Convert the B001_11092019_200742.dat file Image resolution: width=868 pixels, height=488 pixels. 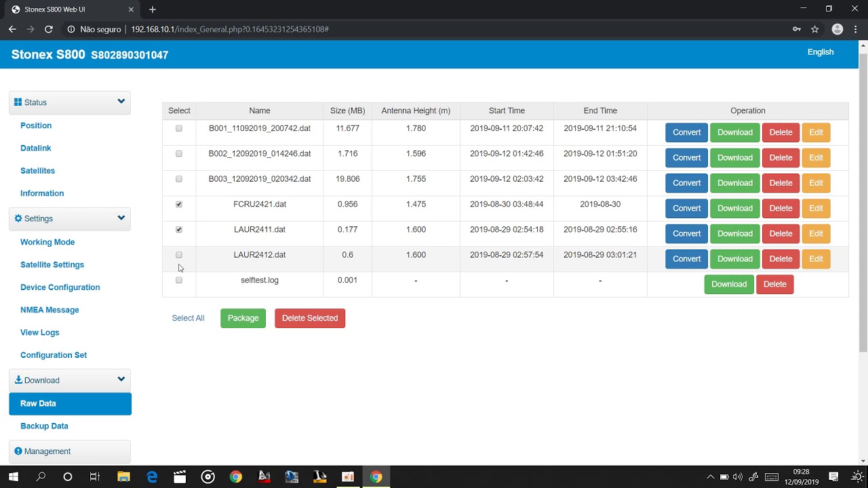[686, 132]
